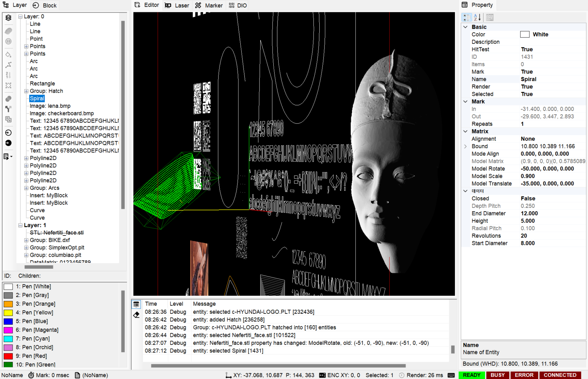Click the log list icon above the eraser

[x=136, y=304]
